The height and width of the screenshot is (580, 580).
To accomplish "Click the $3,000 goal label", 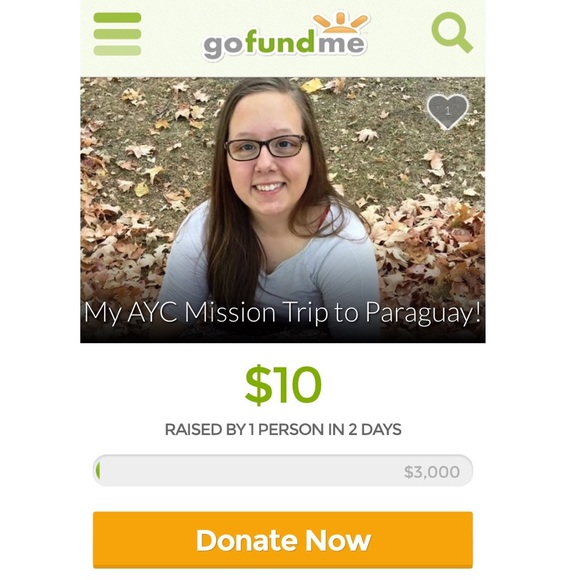I will click(x=432, y=472).
